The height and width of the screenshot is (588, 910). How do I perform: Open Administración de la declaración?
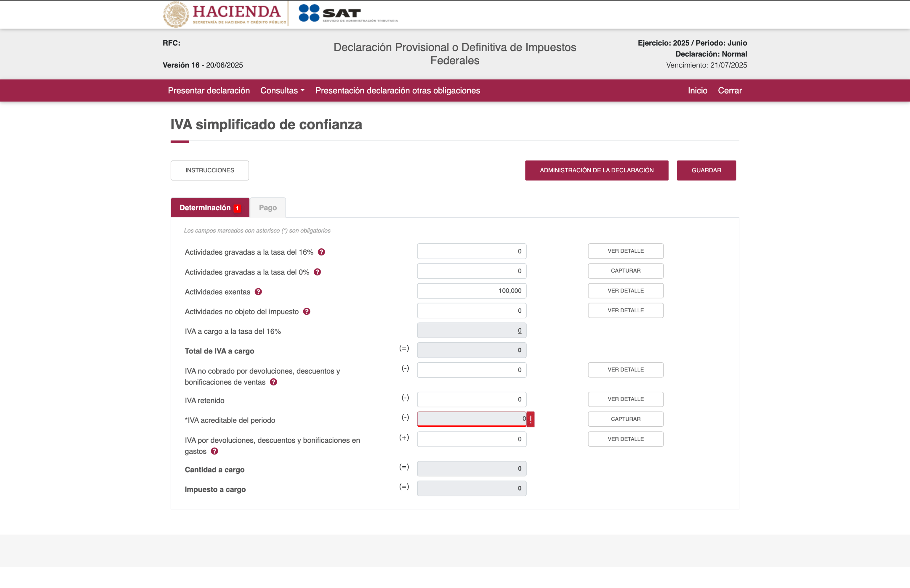coord(596,170)
